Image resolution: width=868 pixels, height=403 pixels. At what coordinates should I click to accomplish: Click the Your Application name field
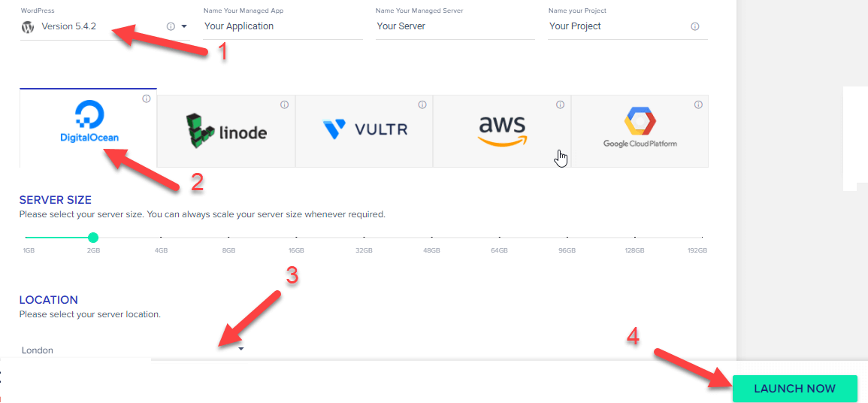point(283,26)
